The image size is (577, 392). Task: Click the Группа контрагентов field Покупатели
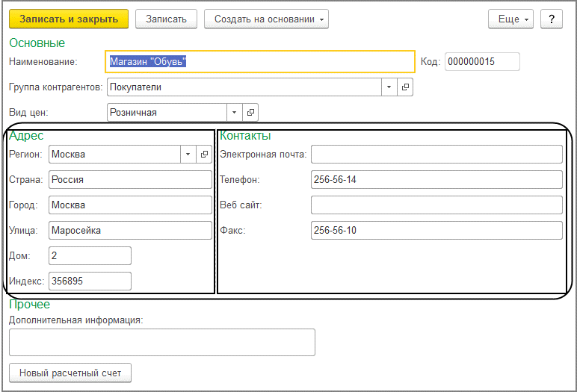[244, 87]
